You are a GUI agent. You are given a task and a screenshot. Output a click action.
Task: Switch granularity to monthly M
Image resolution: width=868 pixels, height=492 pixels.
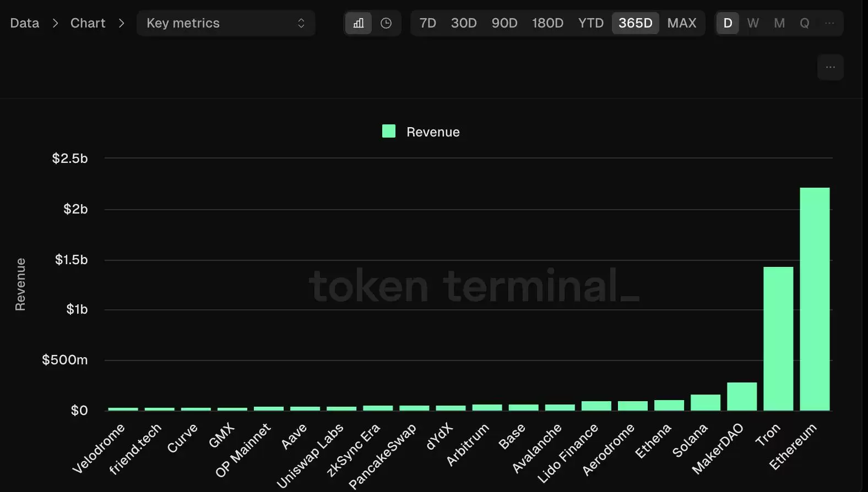tap(779, 23)
